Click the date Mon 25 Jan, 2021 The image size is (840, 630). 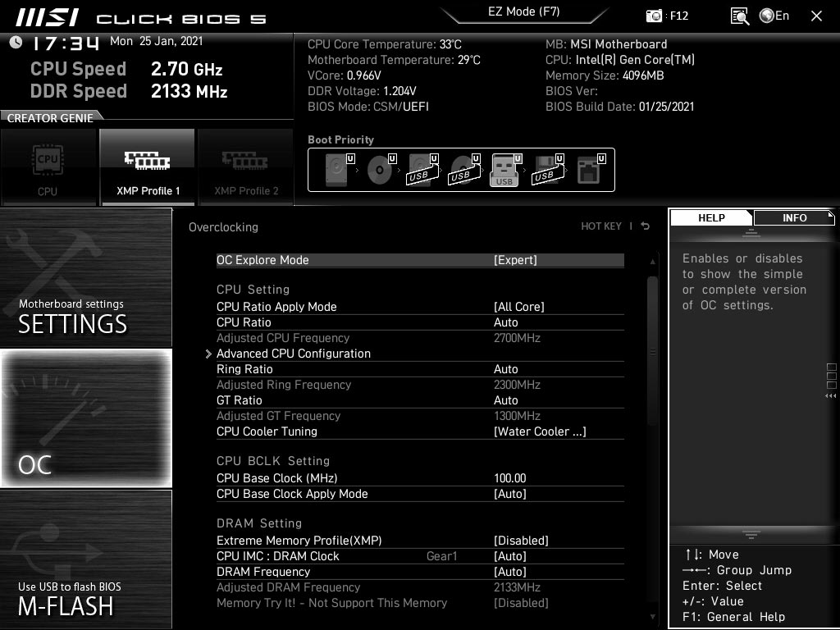tap(157, 41)
